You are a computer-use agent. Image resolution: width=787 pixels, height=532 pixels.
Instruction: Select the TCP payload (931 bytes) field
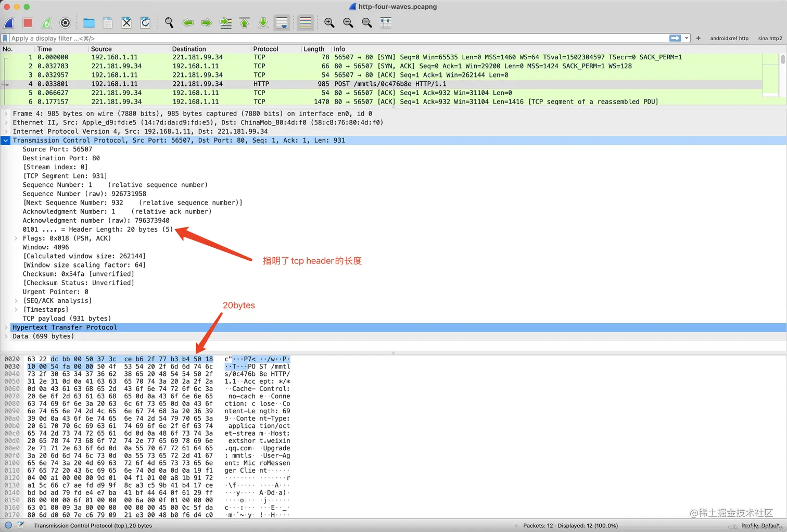[67, 319]
